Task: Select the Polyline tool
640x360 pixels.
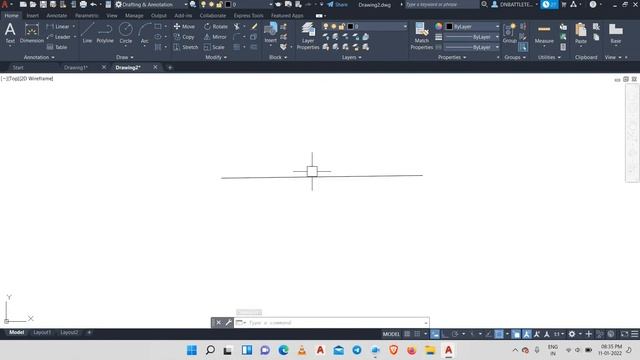Action: 105,33
